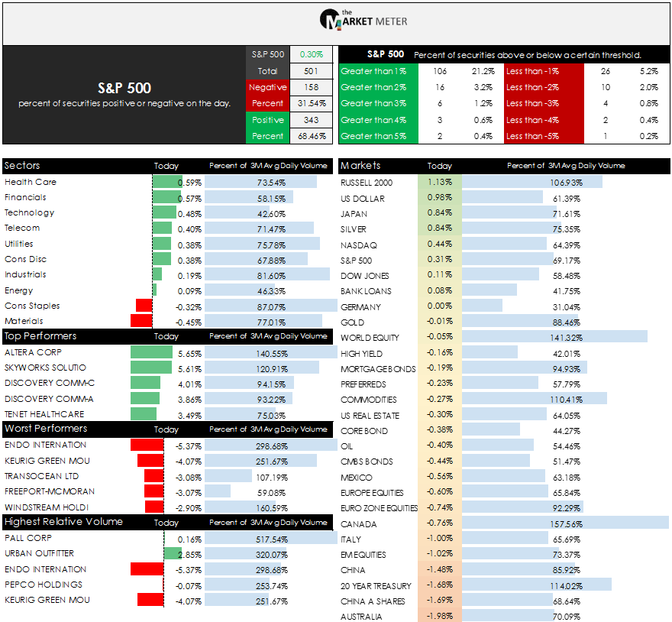Select DISCOVERY COMM-C name
The image size is (672, 622).
50,383
